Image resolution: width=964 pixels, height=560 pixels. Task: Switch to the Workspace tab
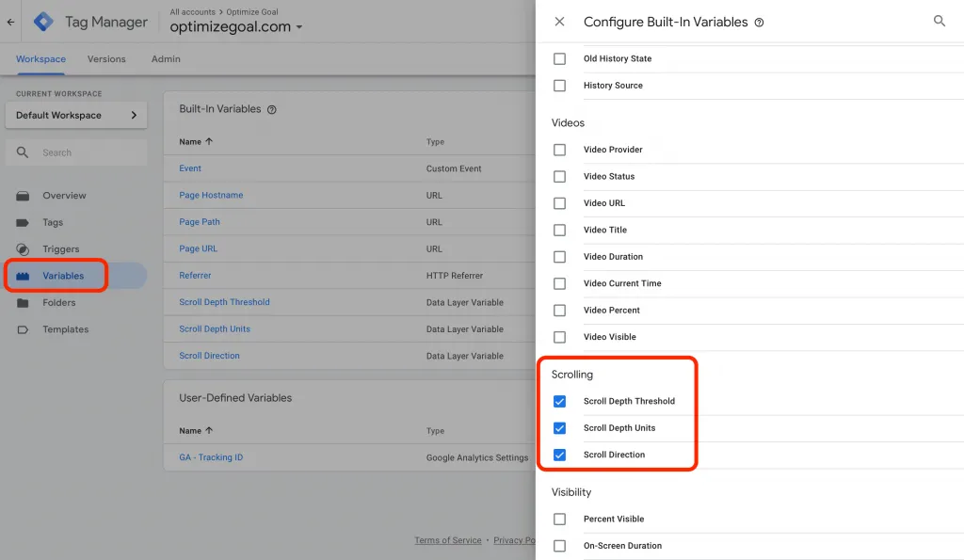tap(40, 59)
